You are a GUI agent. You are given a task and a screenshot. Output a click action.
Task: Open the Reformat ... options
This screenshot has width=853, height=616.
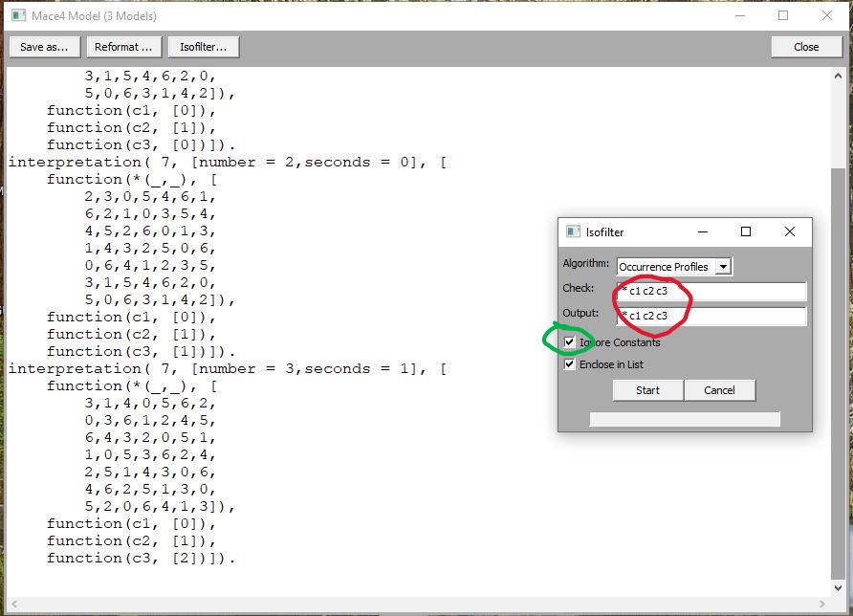tap(123, 47)
